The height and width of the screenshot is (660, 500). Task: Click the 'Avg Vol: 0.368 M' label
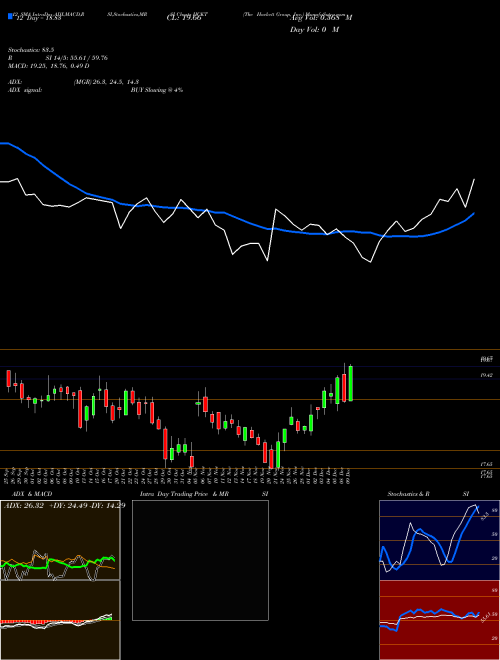pos(321,18)
